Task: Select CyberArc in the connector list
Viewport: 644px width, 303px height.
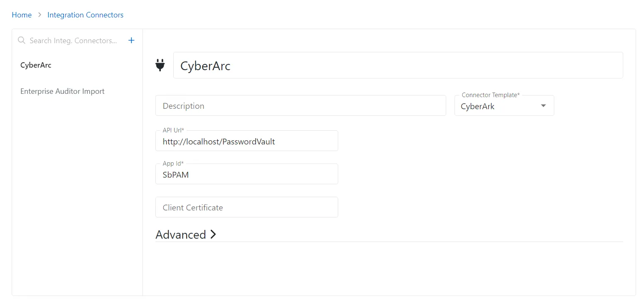Action: pyautogui.click(x=36, y=65)
